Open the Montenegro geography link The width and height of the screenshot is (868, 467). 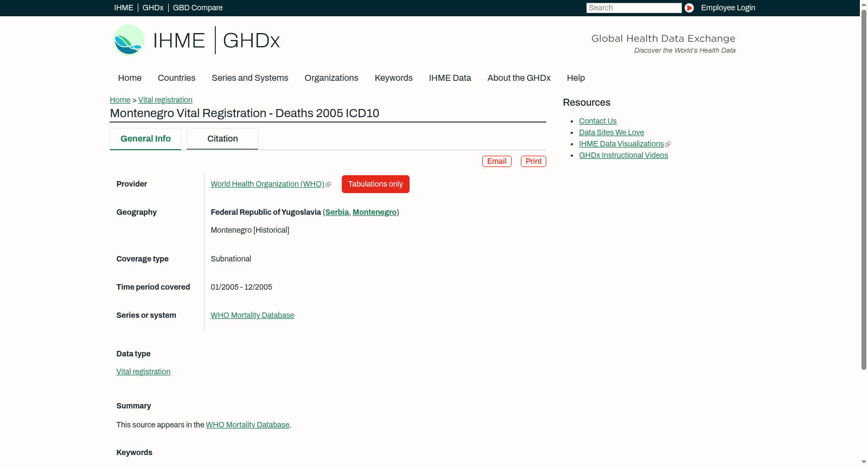pos(374,213)
